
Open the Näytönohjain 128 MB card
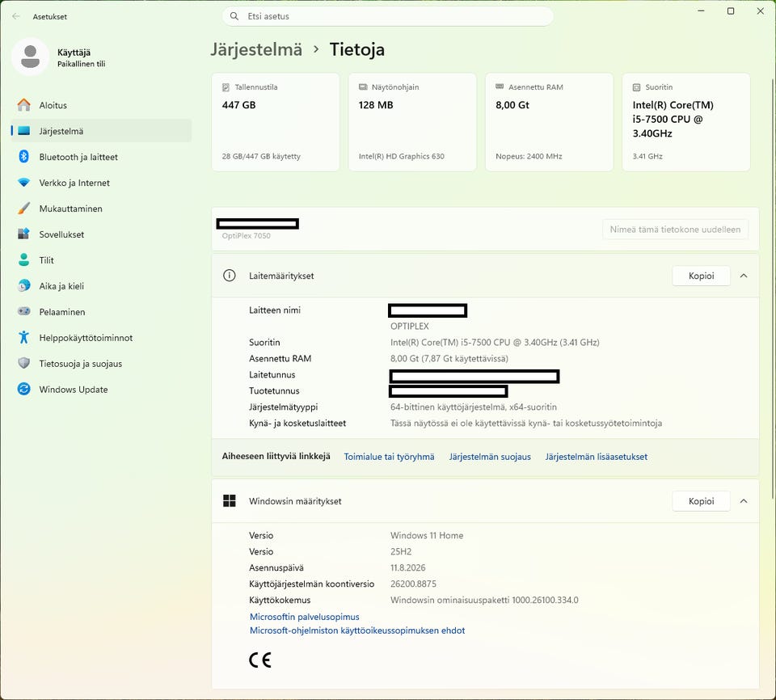click(x=412, y=122)
